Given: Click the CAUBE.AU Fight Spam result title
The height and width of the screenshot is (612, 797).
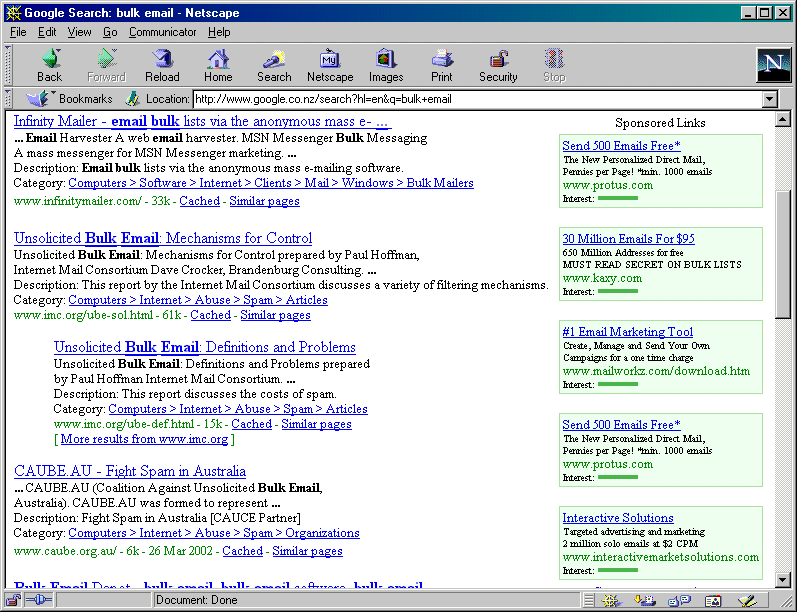Looking at the screenshot, I should [x=130, y=471].
